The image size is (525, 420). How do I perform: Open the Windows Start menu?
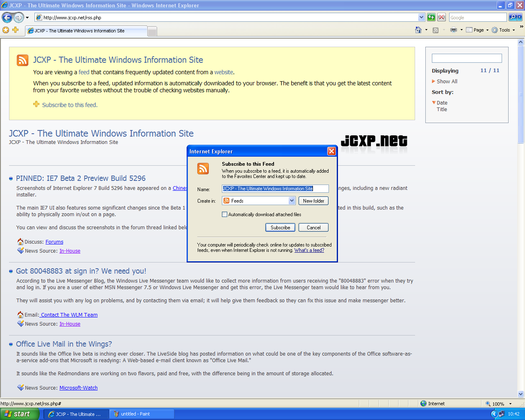pyautogui.click(x=20, y=414)
